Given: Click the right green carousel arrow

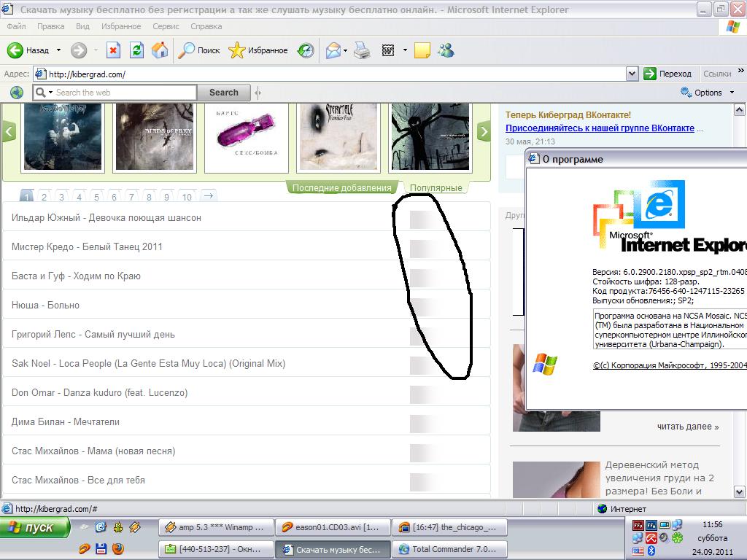Looking at the screenshot, I should coord(484,131).
